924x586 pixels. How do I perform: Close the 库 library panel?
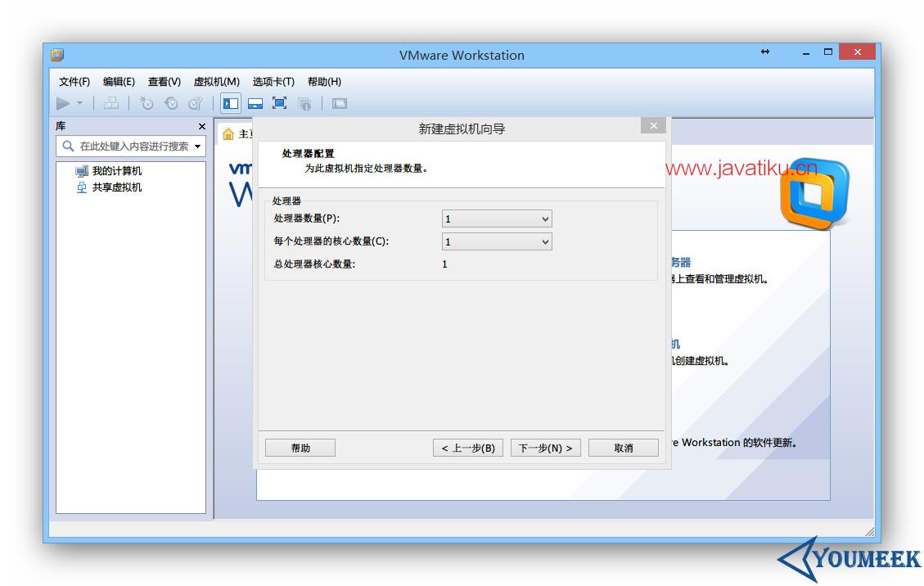click(202, 126)
